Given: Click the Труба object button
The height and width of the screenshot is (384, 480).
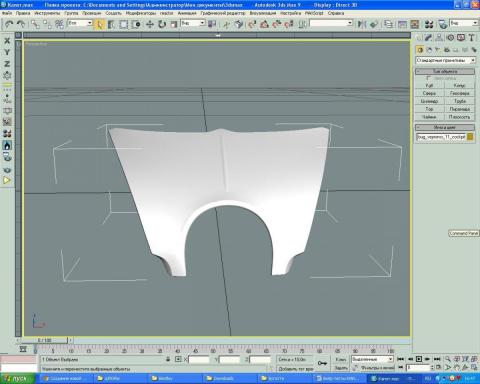Looking at the screenshot, I should coord(459,101).
